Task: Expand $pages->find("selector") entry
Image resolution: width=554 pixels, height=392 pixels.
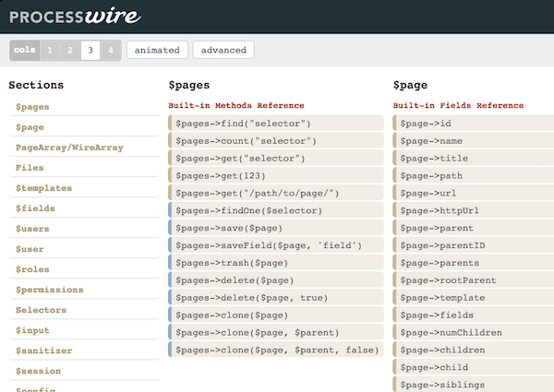Action: click(x=276, y=124)
